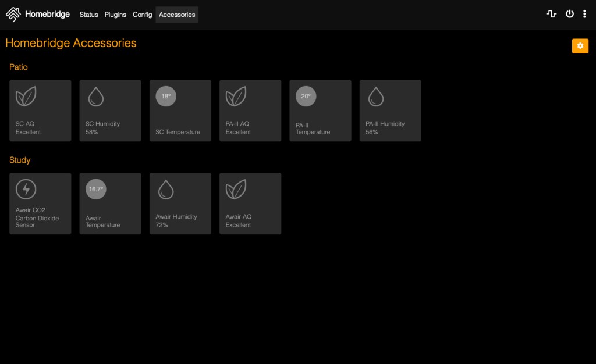Image resolution: width=596 pixels, height=364 pixels.
Task: Click the Awair CO2 lightning bolt icon
Action: 26,189
